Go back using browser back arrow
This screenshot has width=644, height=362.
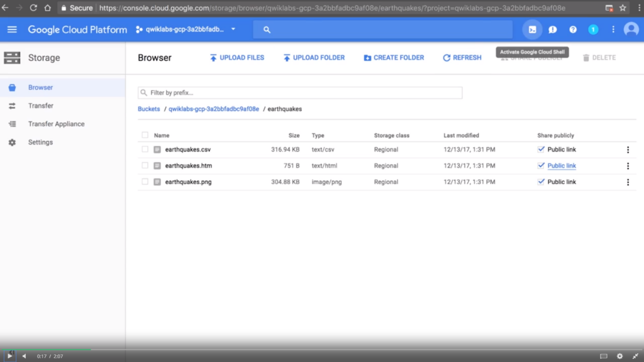click(x=5, y=8)
